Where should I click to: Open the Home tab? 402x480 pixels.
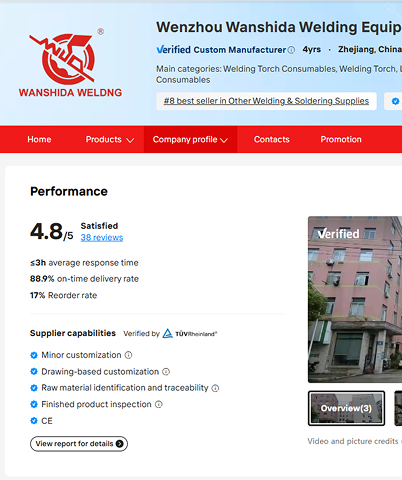tap(39, 139)
